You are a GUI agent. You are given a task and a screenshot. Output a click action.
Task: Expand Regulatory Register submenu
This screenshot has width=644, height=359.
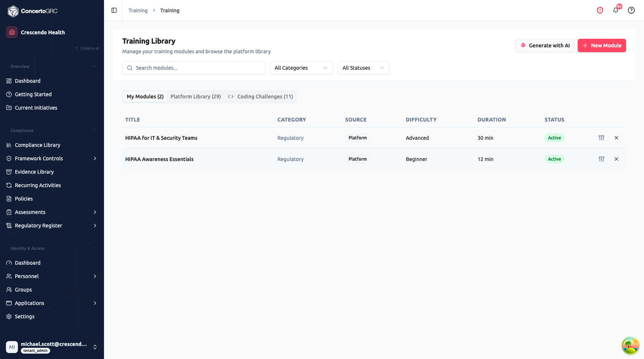pos(95,226)
